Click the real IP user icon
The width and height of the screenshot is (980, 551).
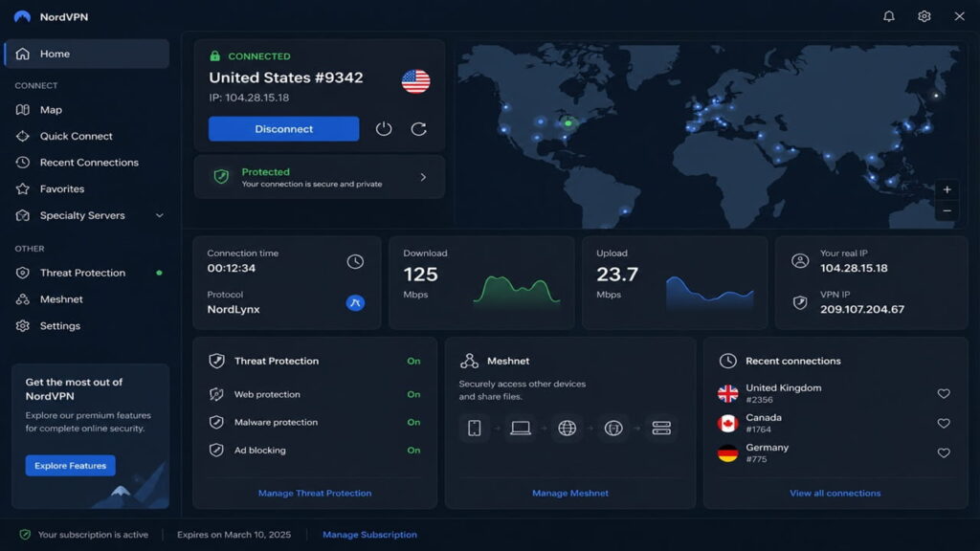[800, 261]
